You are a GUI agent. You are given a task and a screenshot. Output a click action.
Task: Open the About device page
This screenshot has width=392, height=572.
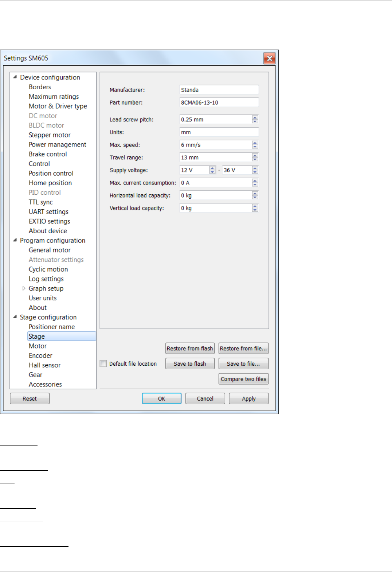point(48,231)
